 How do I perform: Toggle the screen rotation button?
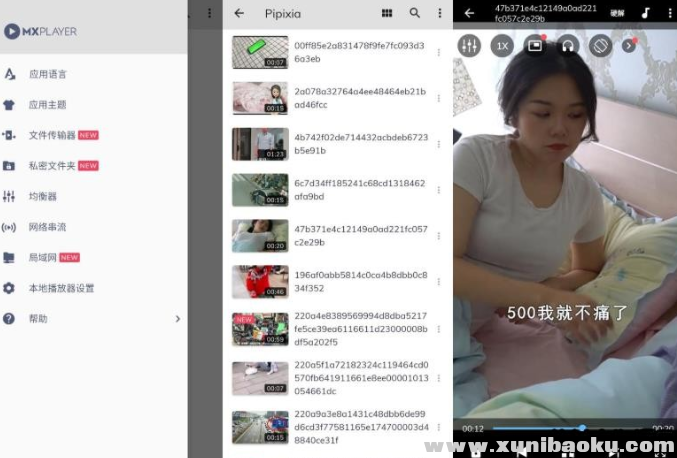click(599, 45)
